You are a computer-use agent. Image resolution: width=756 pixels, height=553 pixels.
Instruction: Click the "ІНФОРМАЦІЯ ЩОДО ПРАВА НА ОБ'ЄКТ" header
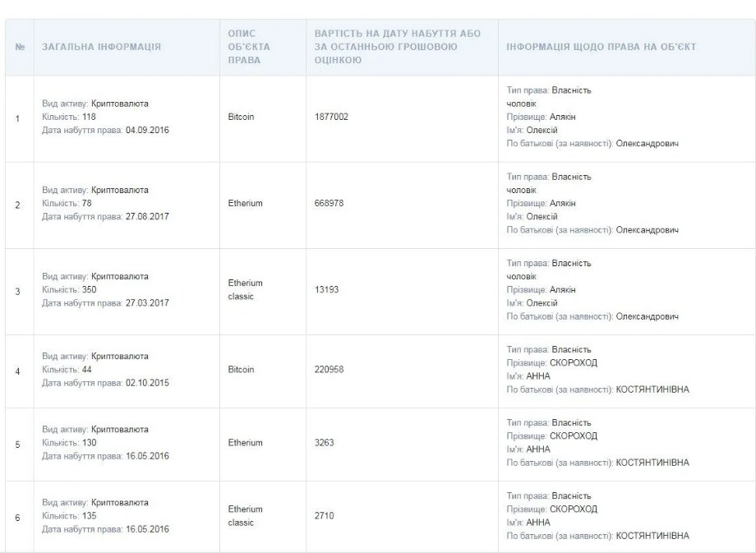[x=602, y=47]
